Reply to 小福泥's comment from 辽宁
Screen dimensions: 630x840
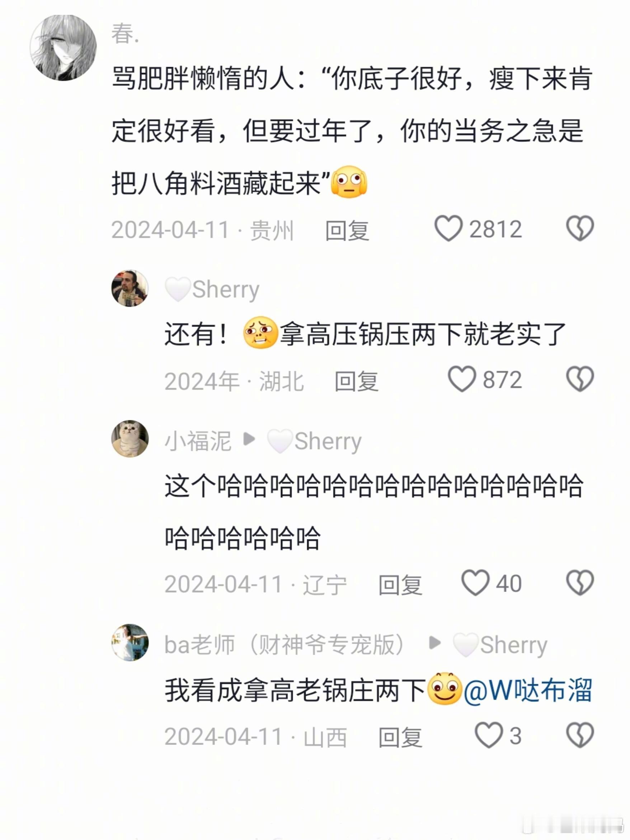click(x=400, y=584)
